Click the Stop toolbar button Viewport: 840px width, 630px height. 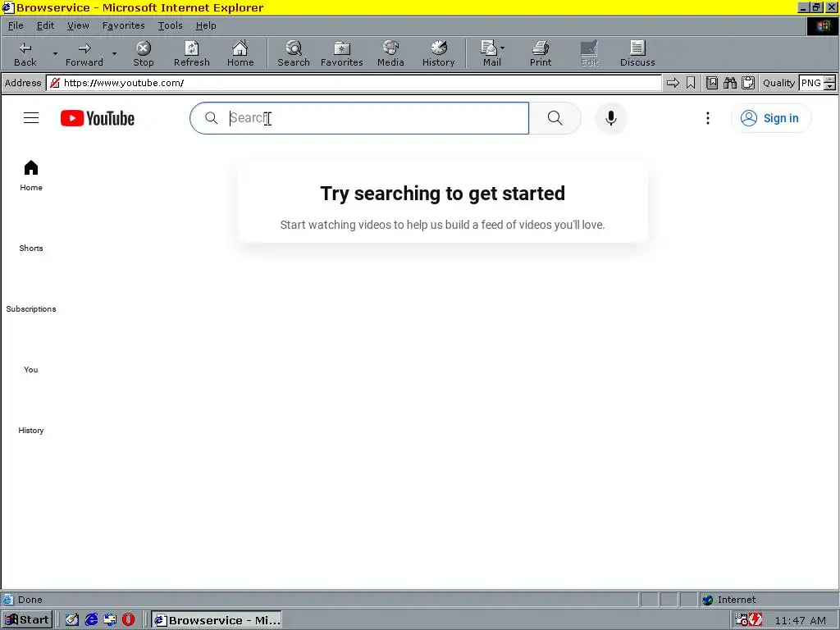coord(143,54)
